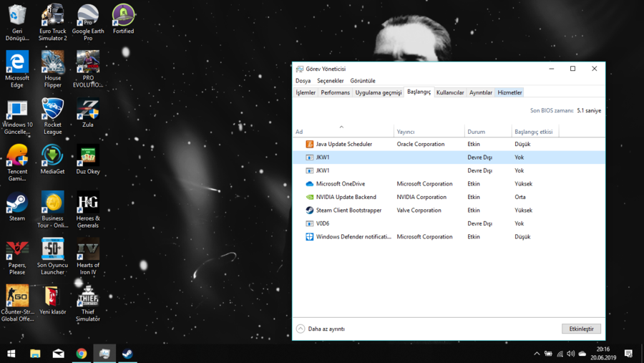Image resolution: width=644 pixels, height=363 pixels.
Task: Show hidden system tray icons
Action: (537, 354)
